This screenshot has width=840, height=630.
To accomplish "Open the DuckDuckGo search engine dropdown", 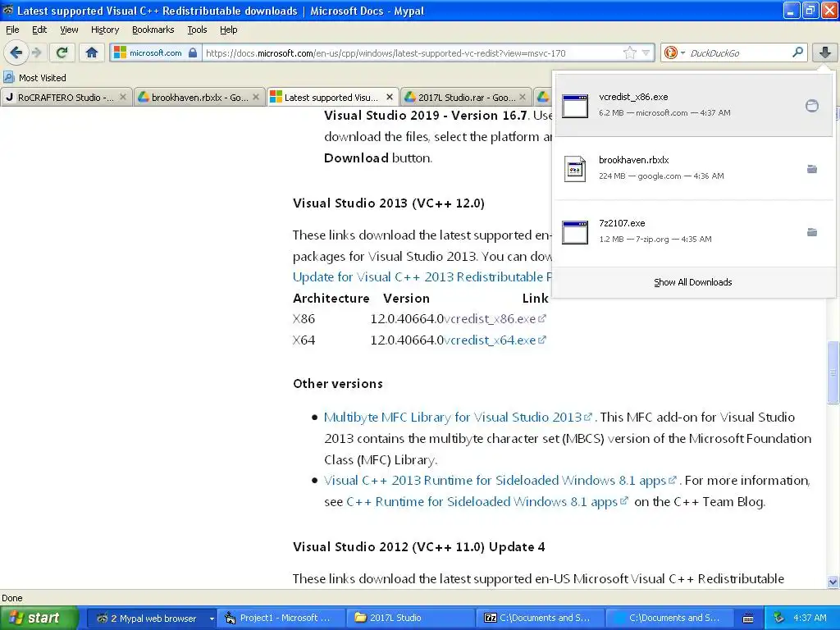I will (x=673, y=52).
